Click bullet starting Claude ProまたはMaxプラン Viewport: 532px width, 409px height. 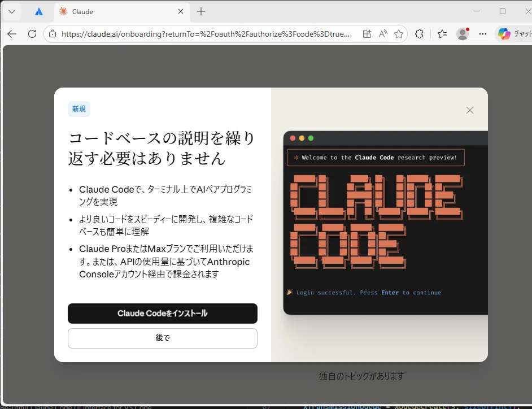(x=166, y=262)
